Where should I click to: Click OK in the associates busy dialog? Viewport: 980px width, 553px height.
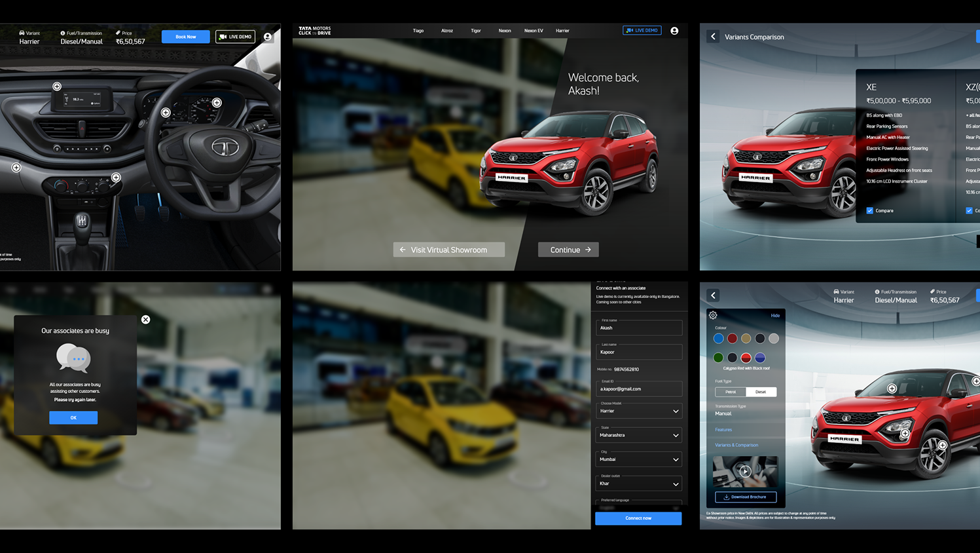pos(73,417)
